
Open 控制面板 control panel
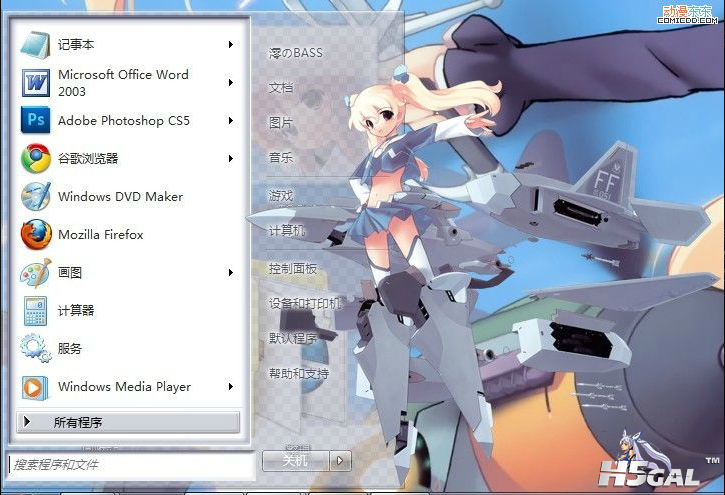(x=293, y=268)
